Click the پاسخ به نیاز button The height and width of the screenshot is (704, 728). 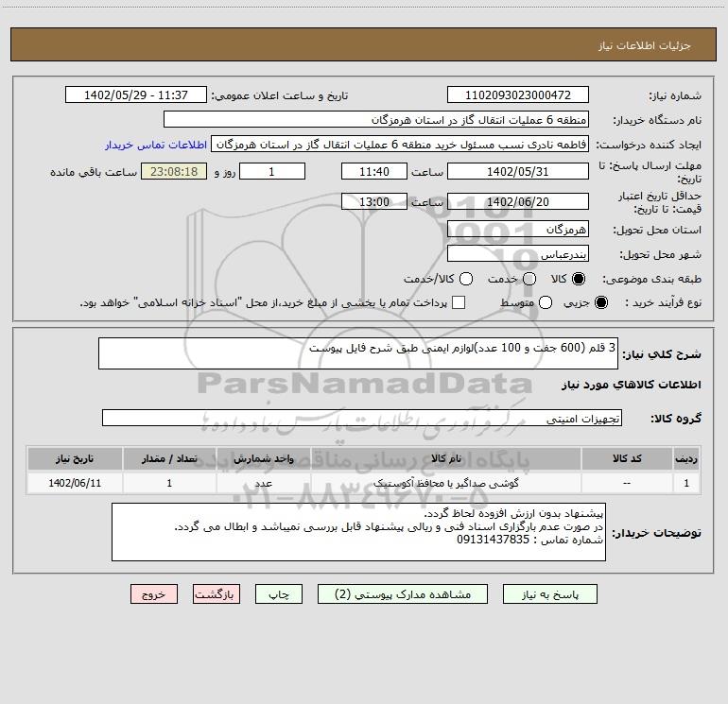(x=549, y=594)
